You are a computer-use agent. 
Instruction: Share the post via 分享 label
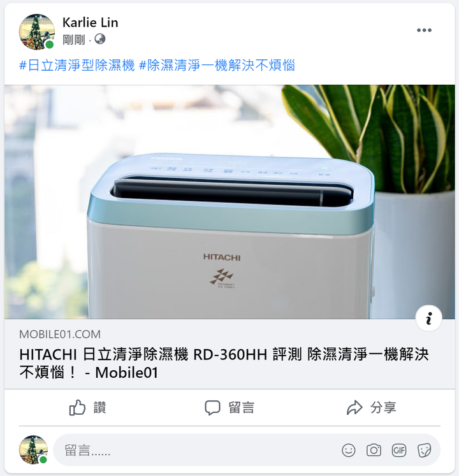(x=383, y=407)
